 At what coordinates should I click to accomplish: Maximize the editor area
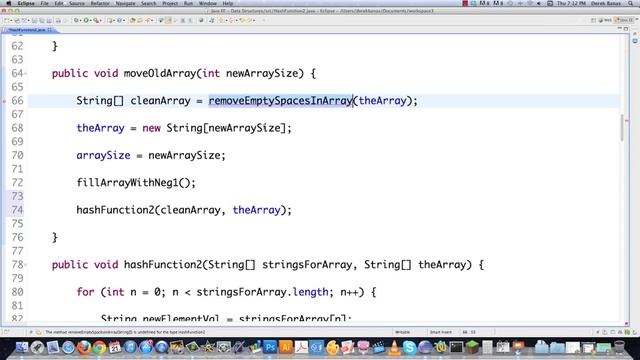click(626, 29)
